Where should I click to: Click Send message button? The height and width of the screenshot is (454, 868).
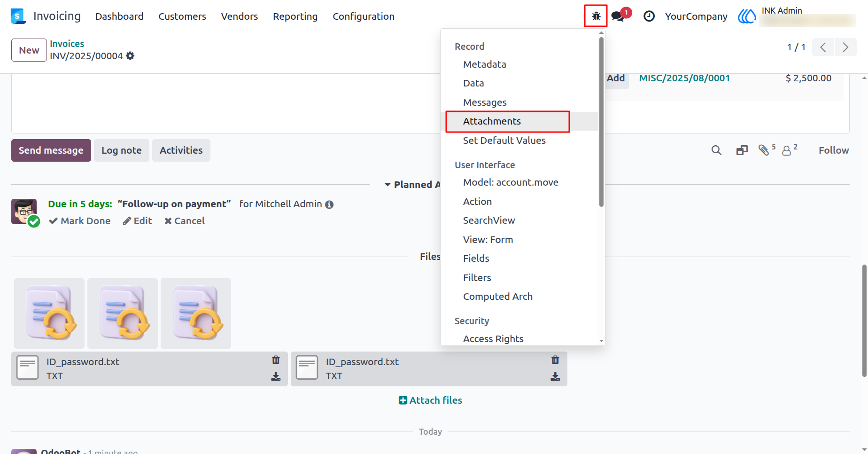click(51, 150)
